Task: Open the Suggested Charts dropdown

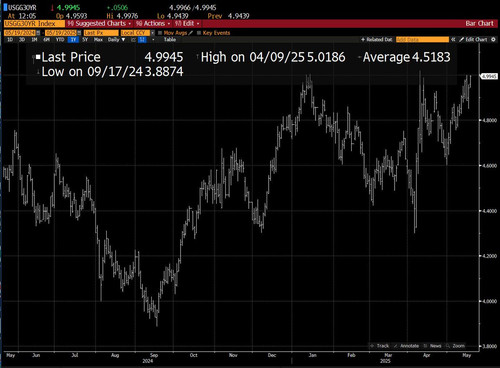Action: 99,23
